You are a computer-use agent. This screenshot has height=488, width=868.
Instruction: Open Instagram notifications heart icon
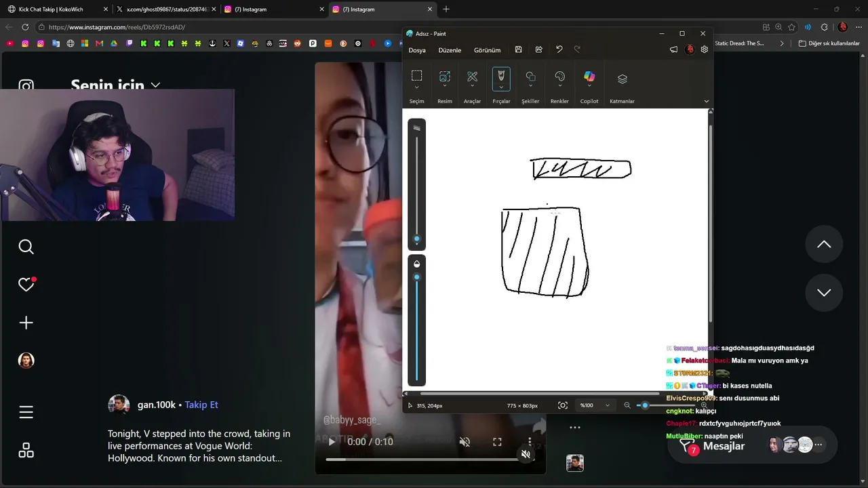pos(26,285)
